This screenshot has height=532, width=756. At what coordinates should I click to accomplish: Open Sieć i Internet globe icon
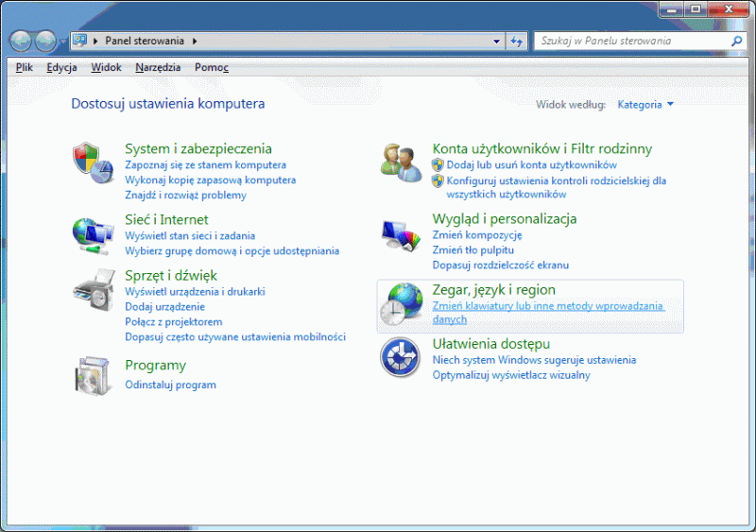tap(93, 236)
